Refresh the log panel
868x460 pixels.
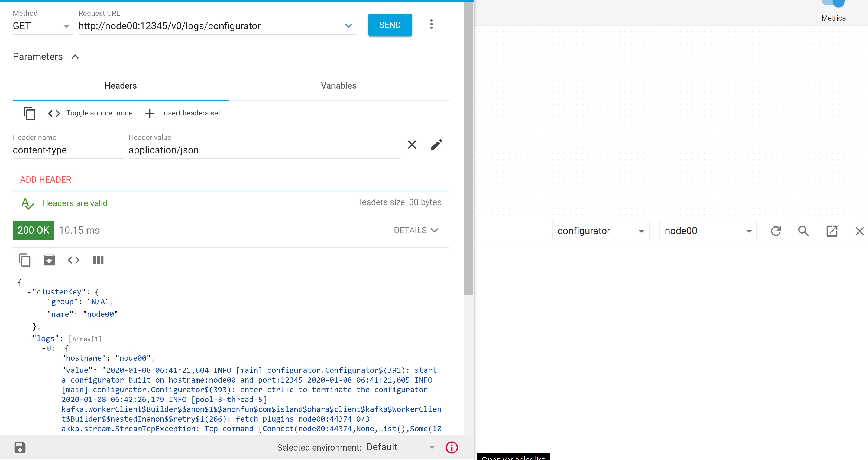(776, 231)
